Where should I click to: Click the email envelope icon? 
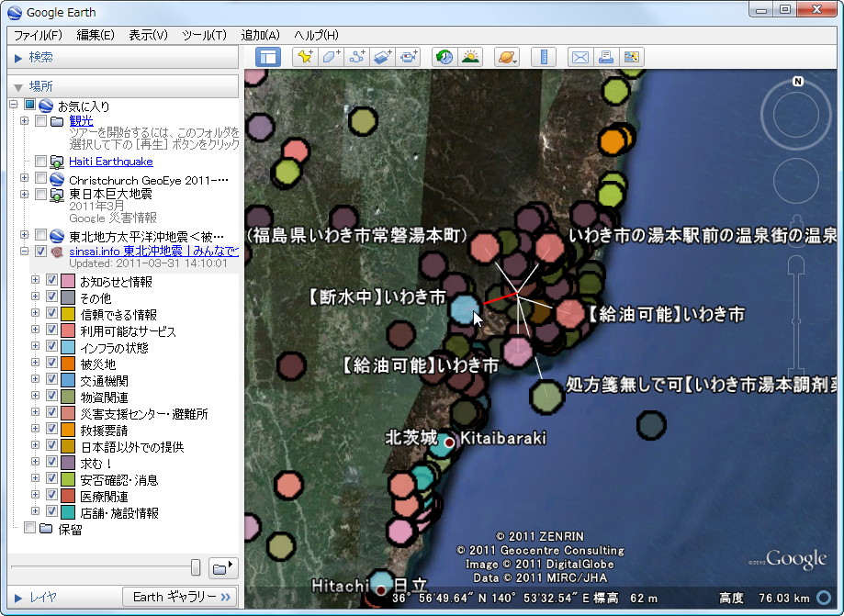pos(580,57)
